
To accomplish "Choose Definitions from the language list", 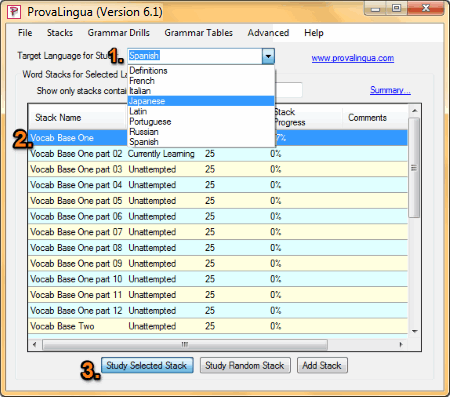I will [201, 71].
